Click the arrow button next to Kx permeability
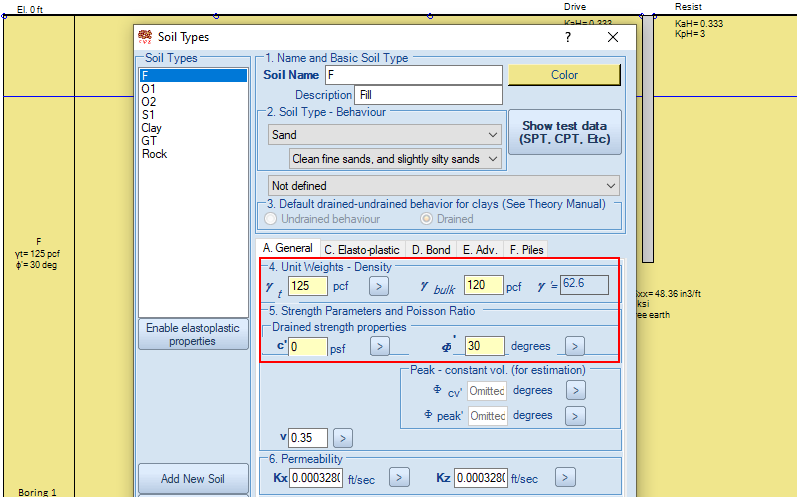The width and height of the screenshot is (800, 497). (x=399, y=478)
